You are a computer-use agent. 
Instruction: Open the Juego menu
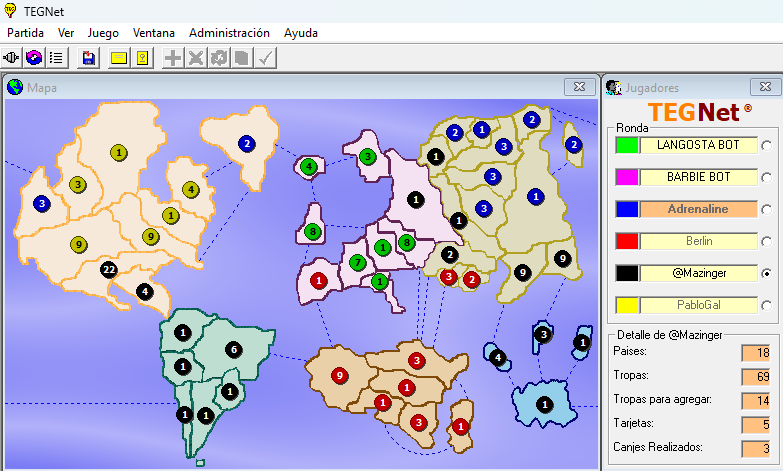[x=103, y=32]
